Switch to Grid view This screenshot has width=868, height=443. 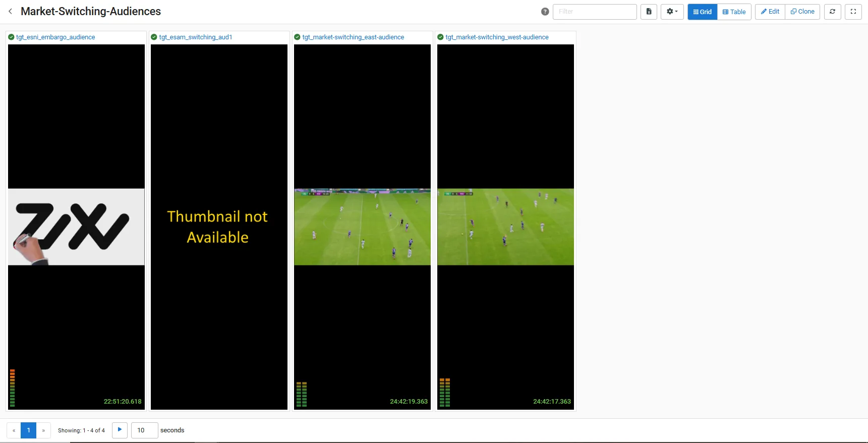tap(702, 12)
